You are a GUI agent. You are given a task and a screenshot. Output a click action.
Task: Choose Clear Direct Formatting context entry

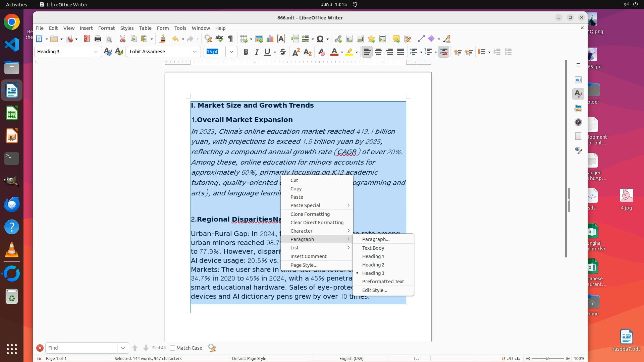(317, 223)
